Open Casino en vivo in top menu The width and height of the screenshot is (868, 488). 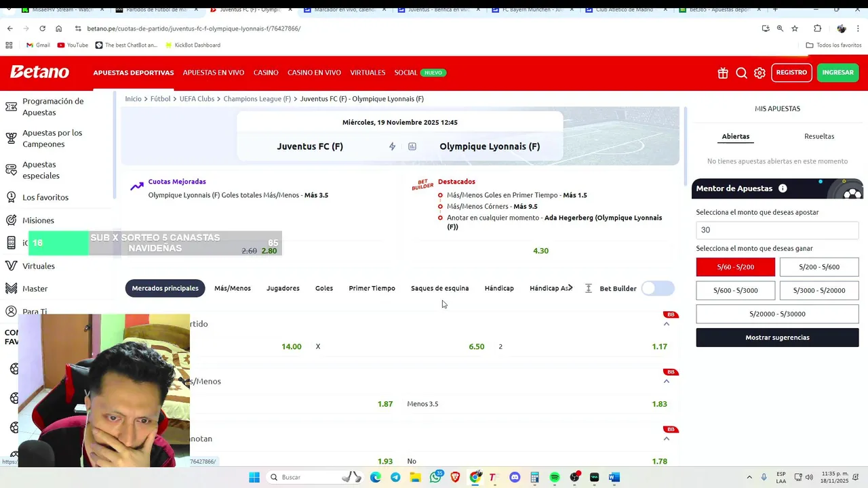click(314, 73)
